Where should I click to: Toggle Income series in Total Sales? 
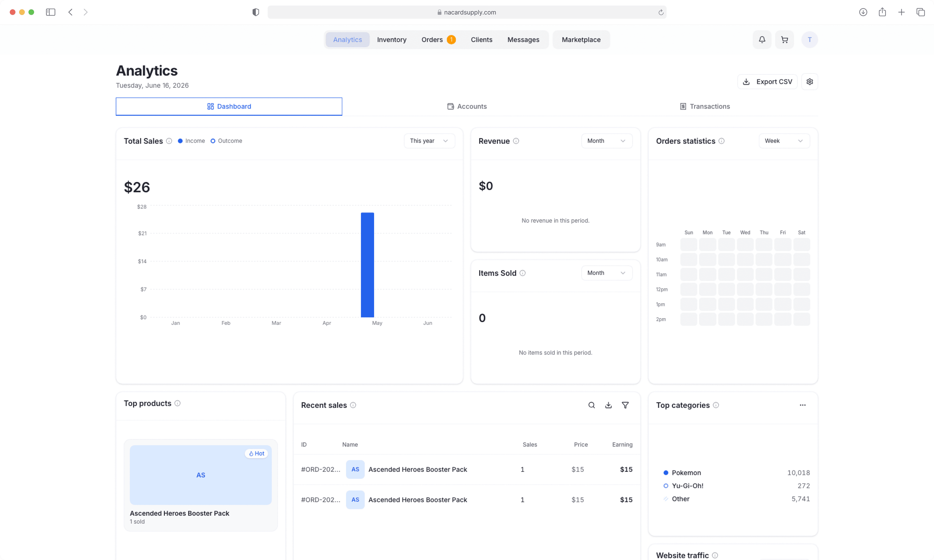coord(191,141)
